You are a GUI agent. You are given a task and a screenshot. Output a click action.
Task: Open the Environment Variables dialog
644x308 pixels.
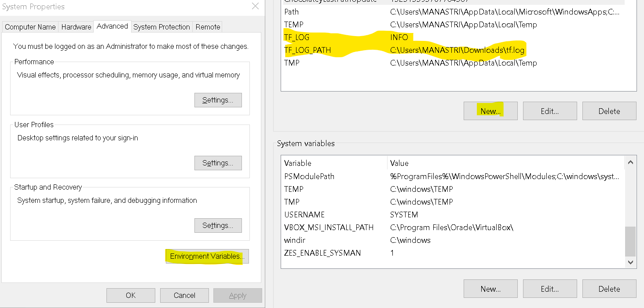click(207, 256)
